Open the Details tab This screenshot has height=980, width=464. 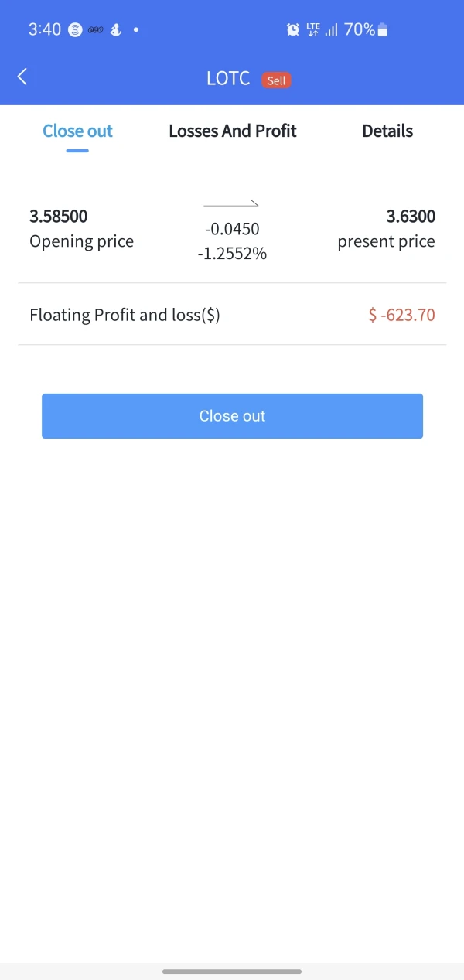[387, 131]
